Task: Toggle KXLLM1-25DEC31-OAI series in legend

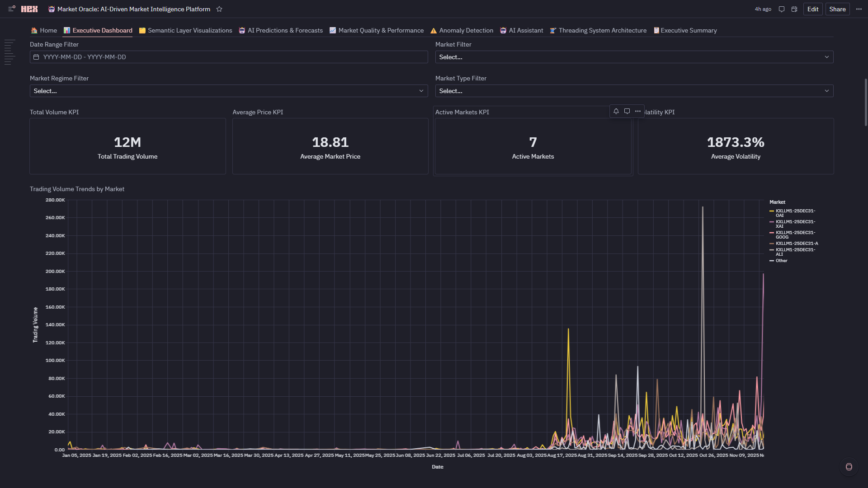Action: click(x=795, y=213)
